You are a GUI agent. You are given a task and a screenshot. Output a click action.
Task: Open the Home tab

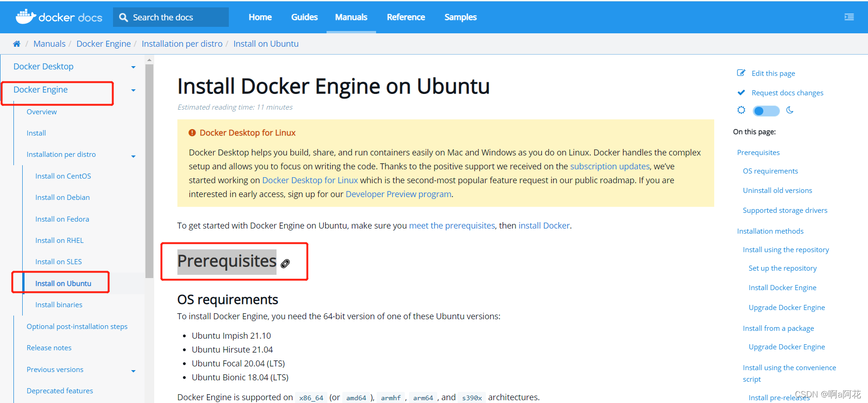pos(260,17)
